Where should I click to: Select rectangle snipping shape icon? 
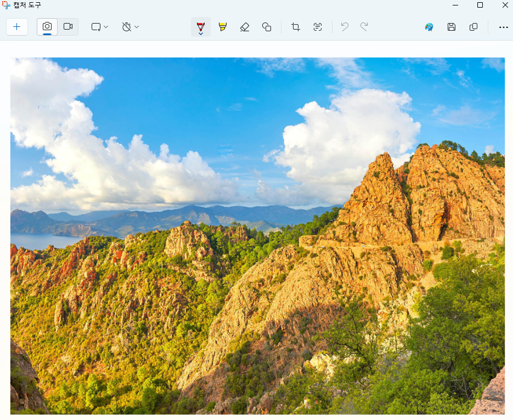click(x=96, y=27)
